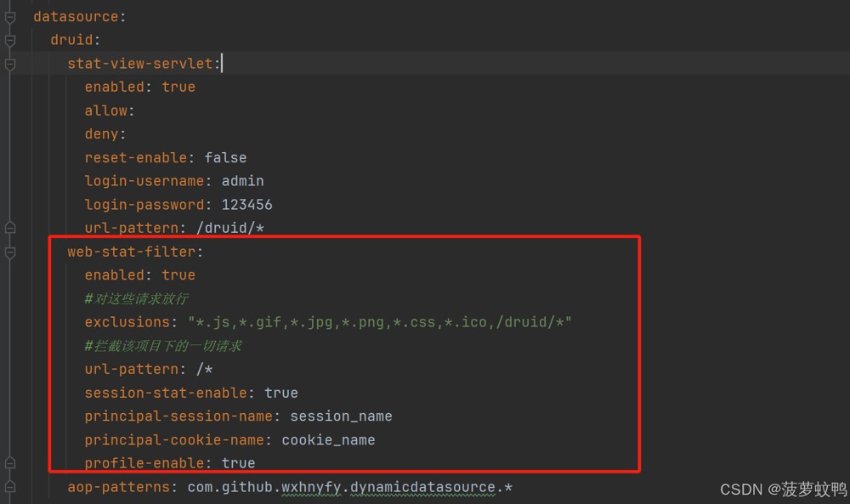Screen dimensions: 850x504
Task: Click the 'druid' key
Action: 71,40
